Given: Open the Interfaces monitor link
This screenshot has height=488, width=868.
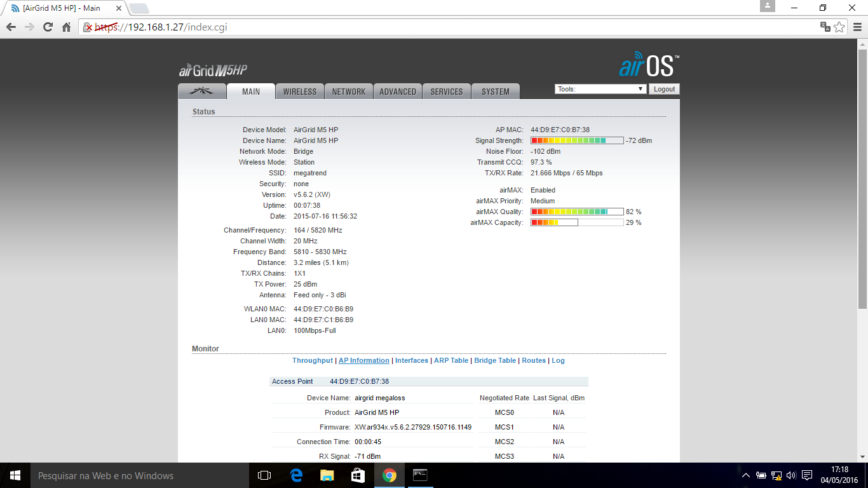Looking at the screenshot, I should coord(412,360).
